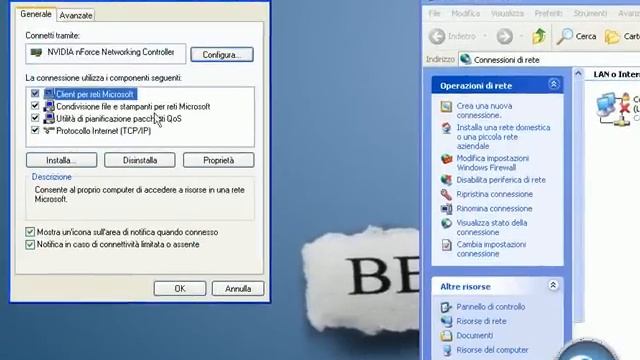The width and height of the screenshot is (640, 360).
Task: Toggle Mostra un'icona sull'area di notifica checkbox
Action: pyautogui.click(x=30, y=232)
